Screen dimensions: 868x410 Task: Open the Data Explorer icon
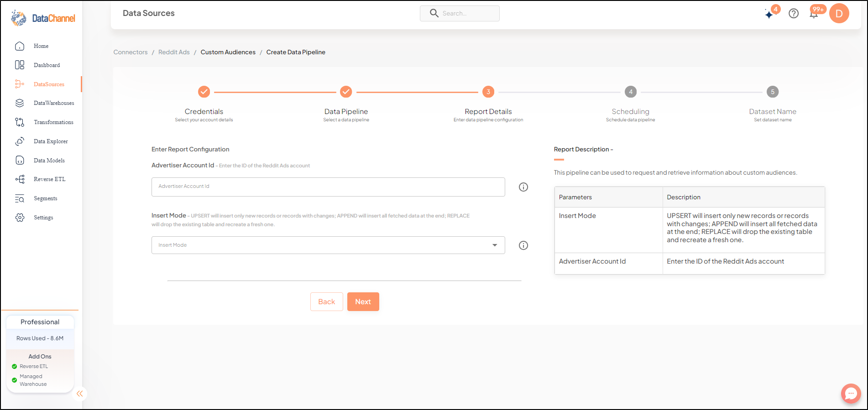20,141
